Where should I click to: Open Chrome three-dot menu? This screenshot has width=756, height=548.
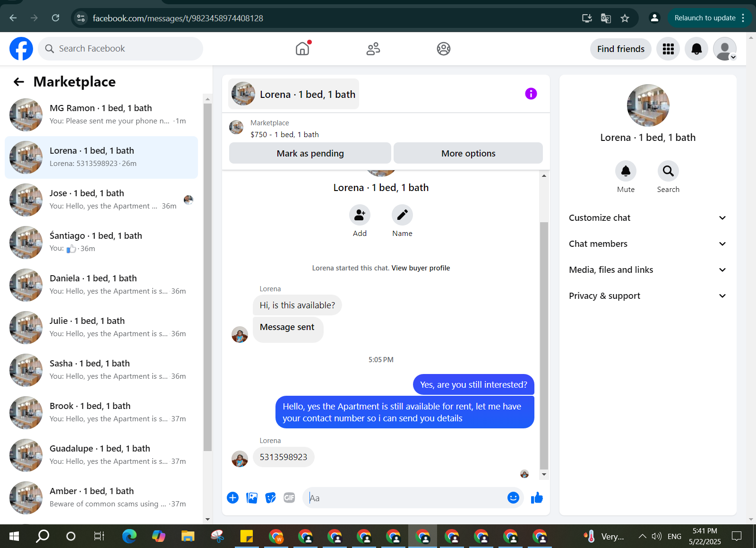pyautogui.click(x=743, y=18)
